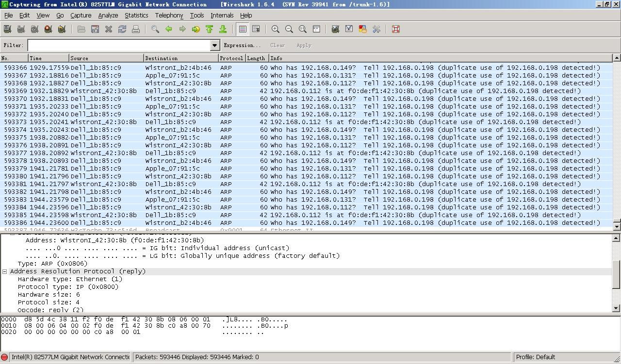Stop the running capture from toolbar
This screenshot has height=364, width=621.
point(48,29)
